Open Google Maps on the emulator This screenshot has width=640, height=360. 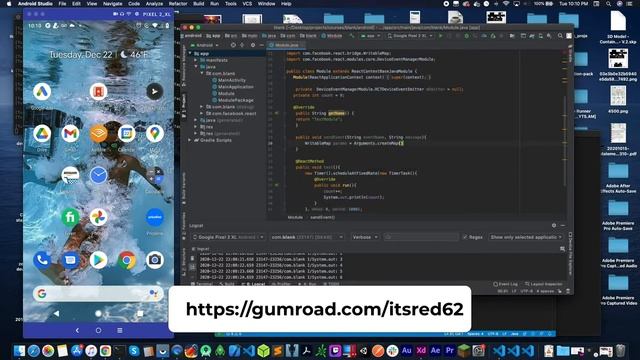coord(155,133)
